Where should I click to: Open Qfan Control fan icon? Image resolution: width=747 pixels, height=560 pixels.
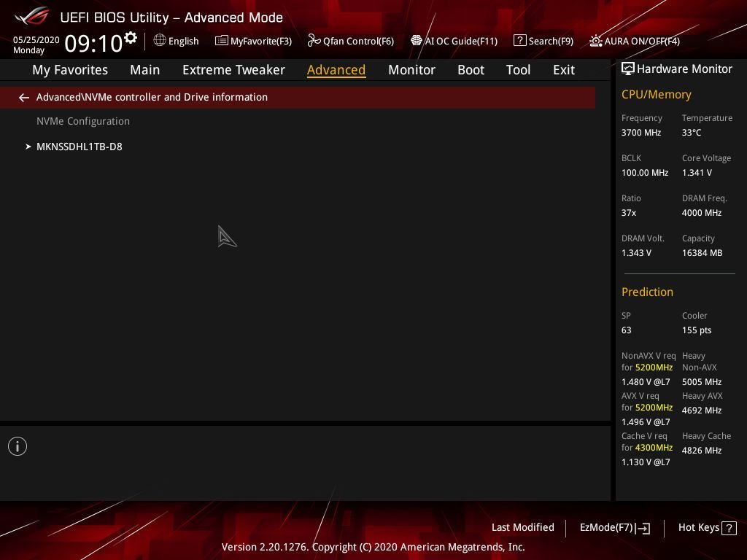[314, 41]
